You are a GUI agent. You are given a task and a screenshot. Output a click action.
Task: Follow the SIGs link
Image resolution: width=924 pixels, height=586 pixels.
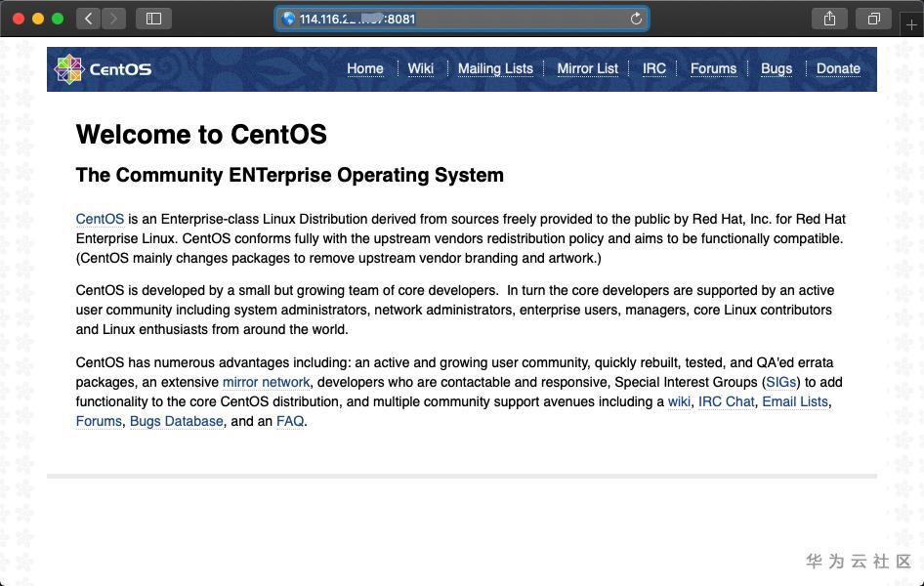[x=780, y=382]
